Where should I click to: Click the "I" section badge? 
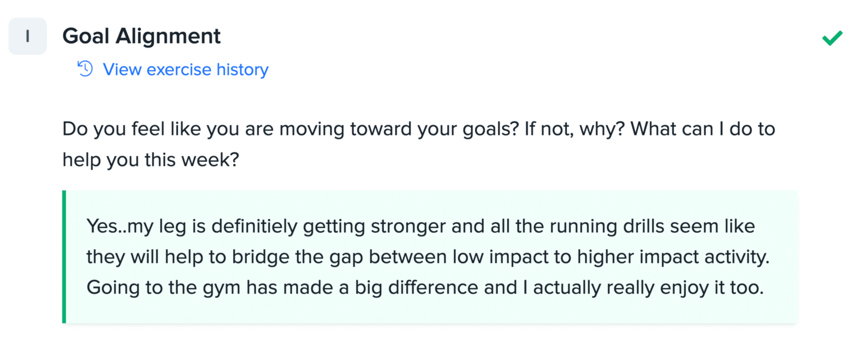pos(27,36)
